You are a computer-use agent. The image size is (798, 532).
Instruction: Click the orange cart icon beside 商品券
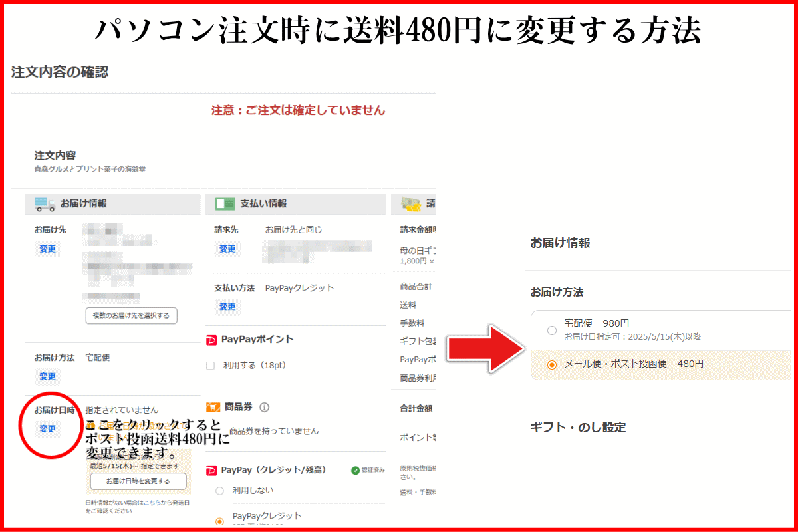pos(213,407)
